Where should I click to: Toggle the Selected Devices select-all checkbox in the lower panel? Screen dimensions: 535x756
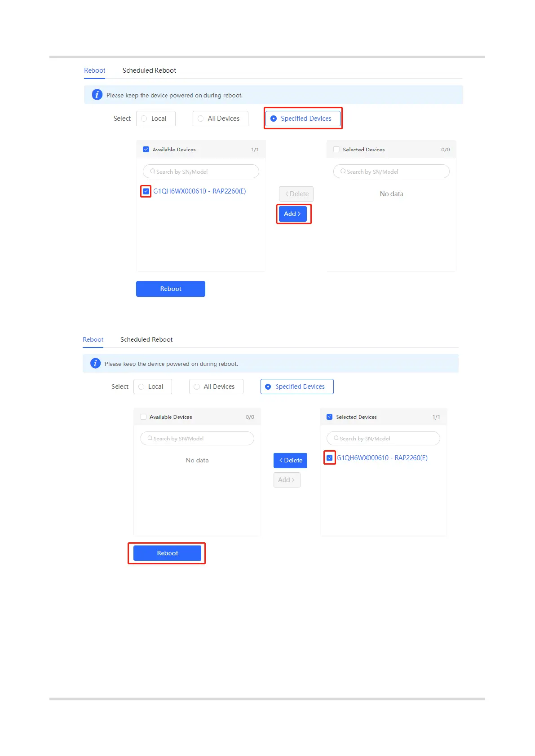click(330, 417)
